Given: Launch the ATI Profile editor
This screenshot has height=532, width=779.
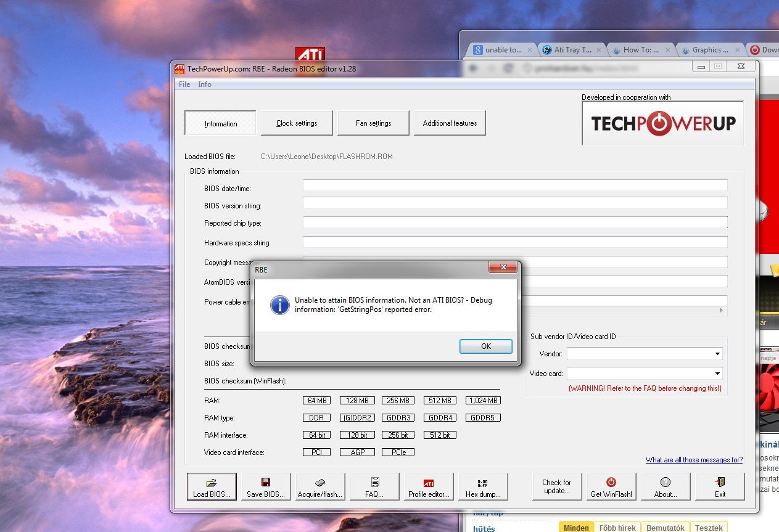Looking at the screenshot, I should (429, 487).
